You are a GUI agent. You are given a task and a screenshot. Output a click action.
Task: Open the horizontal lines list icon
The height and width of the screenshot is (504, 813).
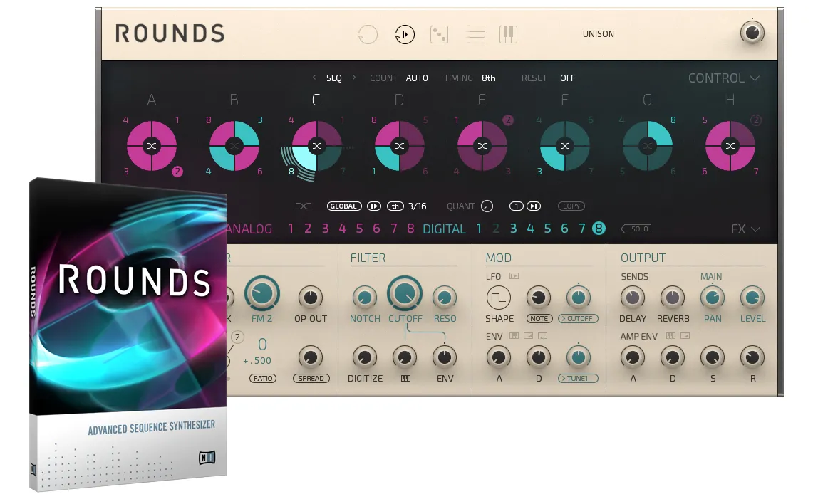pos(475,34)
